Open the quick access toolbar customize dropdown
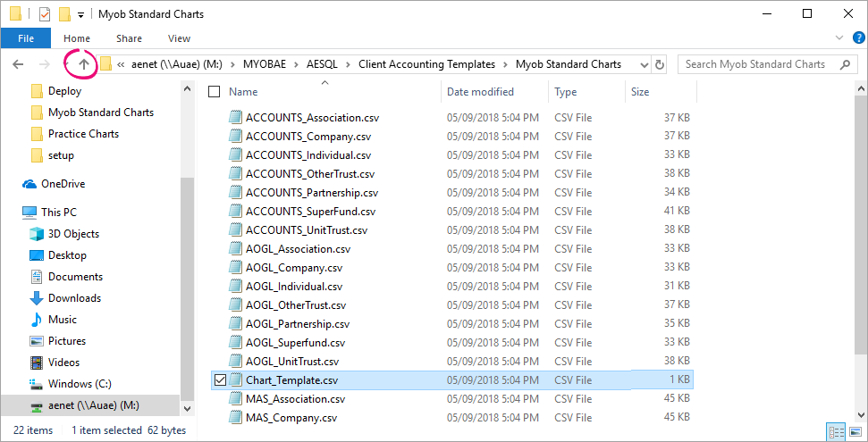Screen dimensions: 868x442 (x=81, y=15)
